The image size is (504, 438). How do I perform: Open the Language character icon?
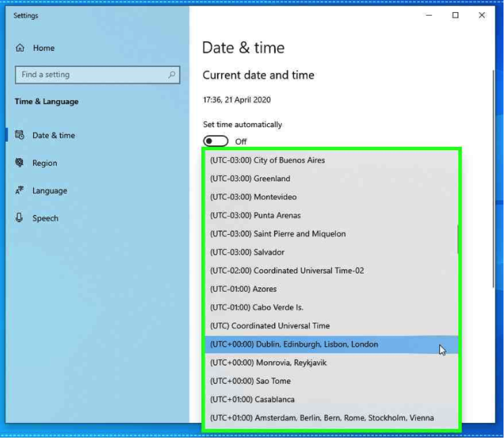click(x=20, y=190)
